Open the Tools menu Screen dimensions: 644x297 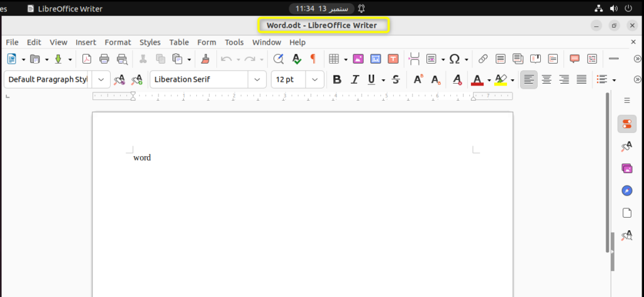(234, 42)
